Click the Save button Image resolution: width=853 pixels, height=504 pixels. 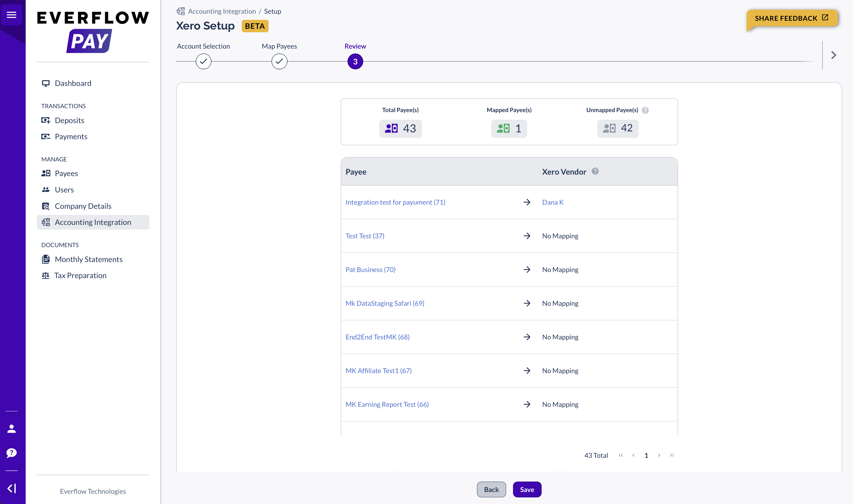(x=527, y=489)
